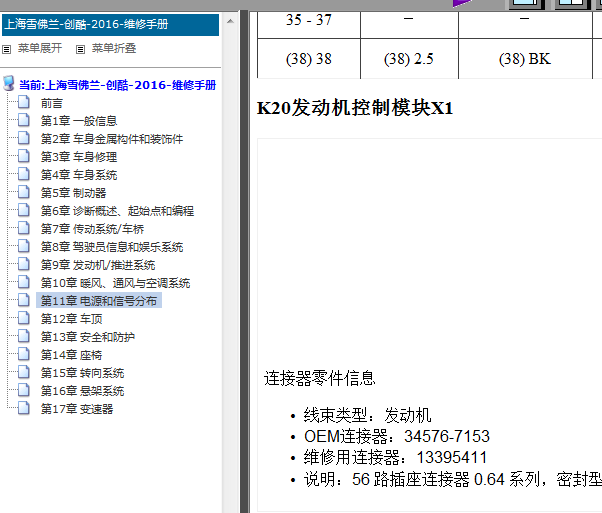
Task: Click table cell (38) 38
Action: tap(309, 59)
